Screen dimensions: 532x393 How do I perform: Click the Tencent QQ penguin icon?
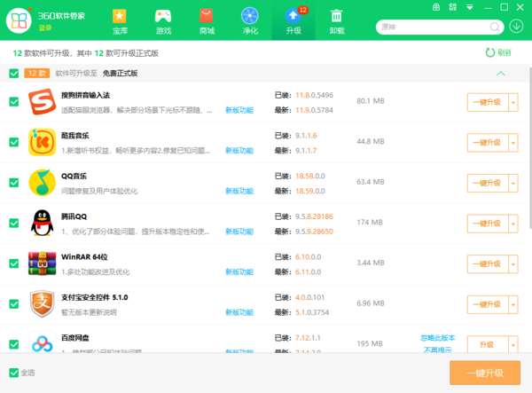tap(42, 224)
